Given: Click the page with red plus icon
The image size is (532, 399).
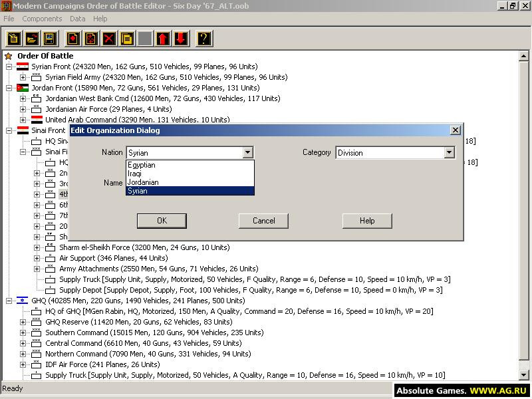Looking at the screenshot, I should click(73, 39).
